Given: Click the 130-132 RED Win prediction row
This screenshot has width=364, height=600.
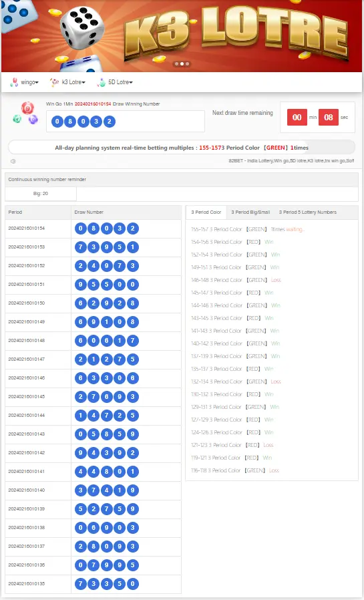Looking at the screenshot, I should [x=232, y=394].
